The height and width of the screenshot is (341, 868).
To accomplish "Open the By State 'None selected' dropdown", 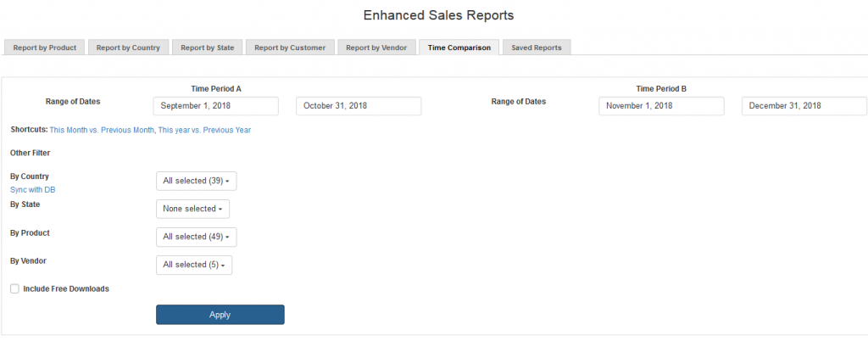I will 192,209.
